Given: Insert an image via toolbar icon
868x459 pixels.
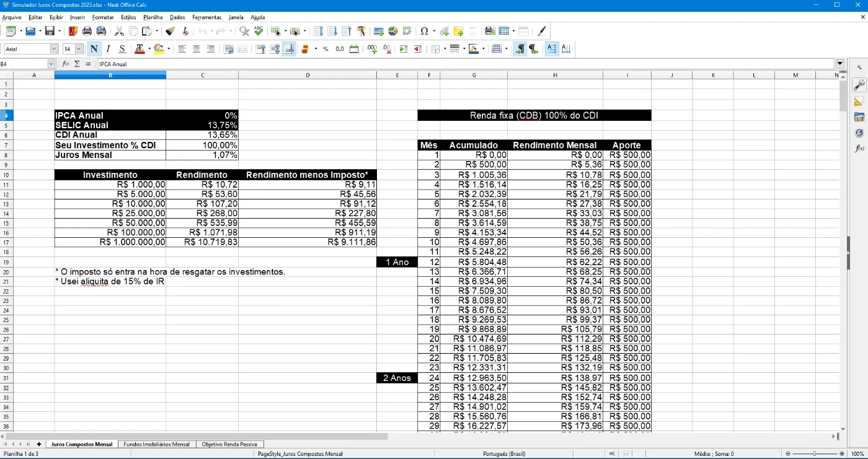Looking at the screenshot, I should point(378,31).
